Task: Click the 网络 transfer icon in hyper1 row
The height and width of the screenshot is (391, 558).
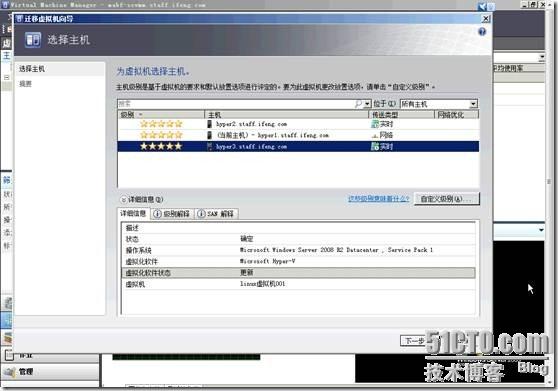Action: click(375, 135)
